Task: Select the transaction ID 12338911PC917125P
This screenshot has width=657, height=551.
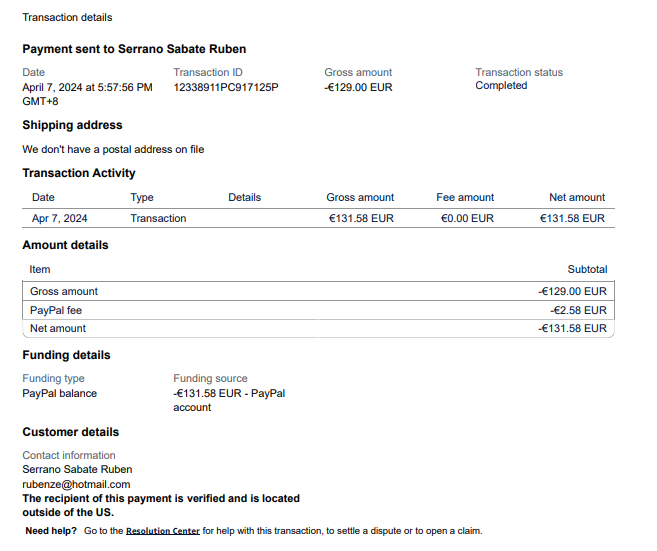Action: click(x=226, y=87)
